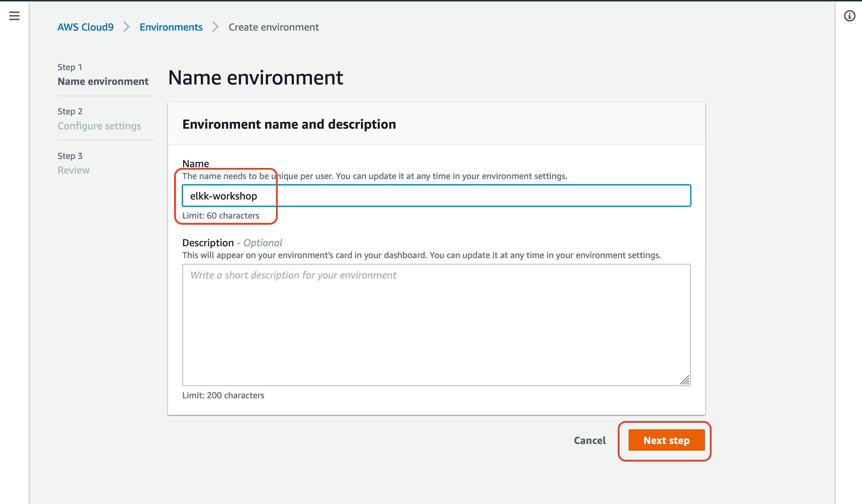Open the info help panel icon
This screenshot has width=862, height=504.
(849, 16)
